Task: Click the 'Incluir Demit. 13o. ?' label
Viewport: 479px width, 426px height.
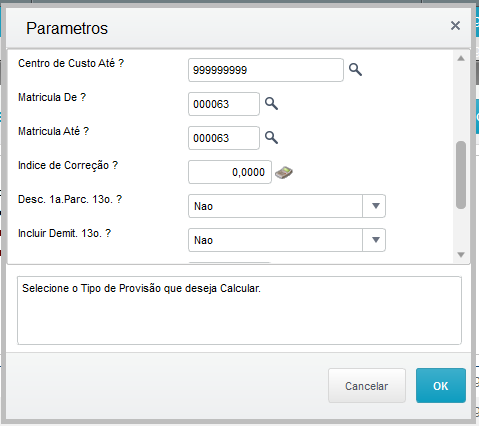Action: [x=64, y=233]
